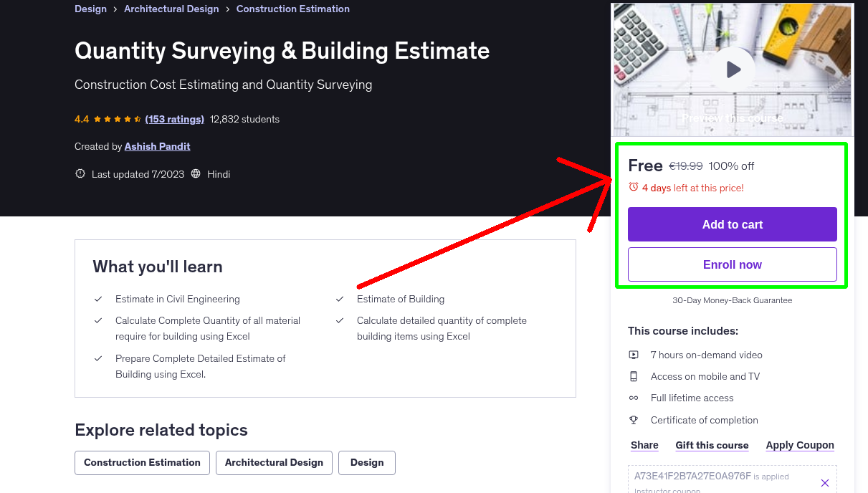Play the course preview video
Image resolution: width=868 pixels, height=493 pixels.
click(733, 70)
